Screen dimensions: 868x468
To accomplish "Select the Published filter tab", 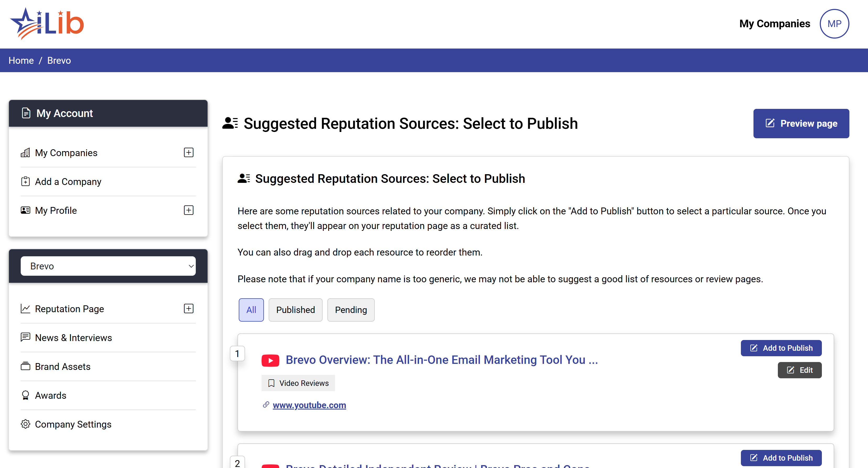I will tap(295, 310).
